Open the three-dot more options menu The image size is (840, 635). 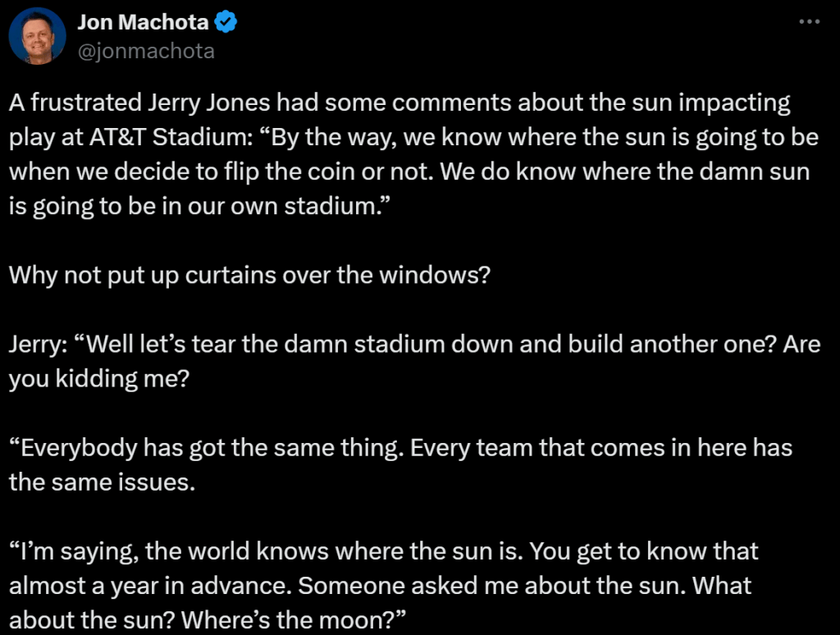(810, 21)
